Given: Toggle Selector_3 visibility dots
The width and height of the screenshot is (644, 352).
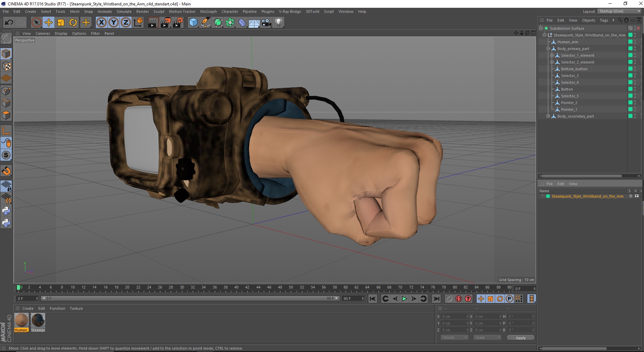Looking at the screenshot, I should click(635, 76).
